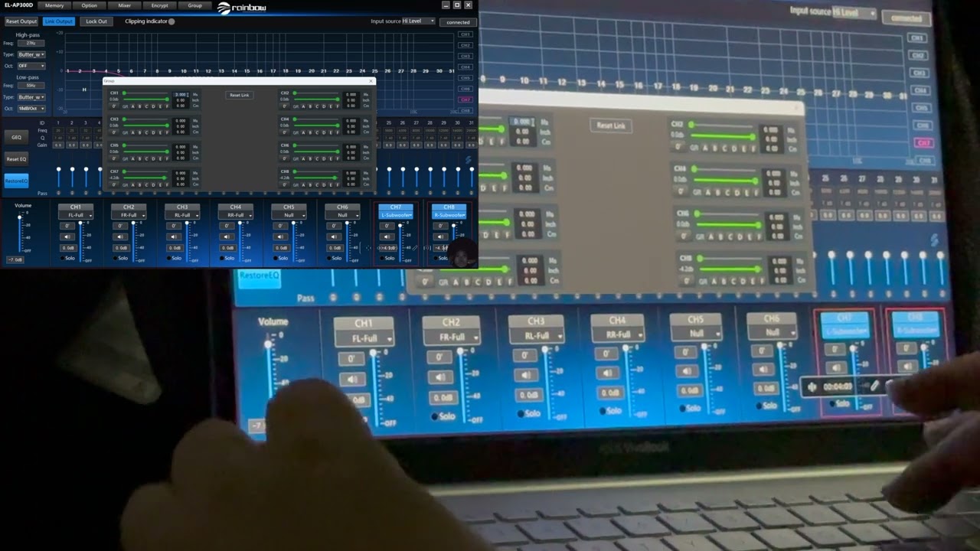Click the CH7 speaker mute icon on laptop screen
980x551 pixels.
836,367
